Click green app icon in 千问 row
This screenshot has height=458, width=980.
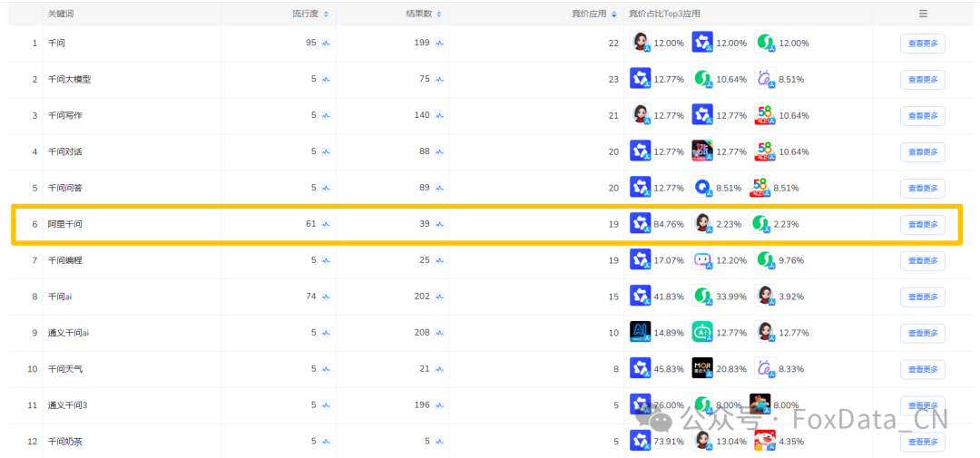[764, 43]
